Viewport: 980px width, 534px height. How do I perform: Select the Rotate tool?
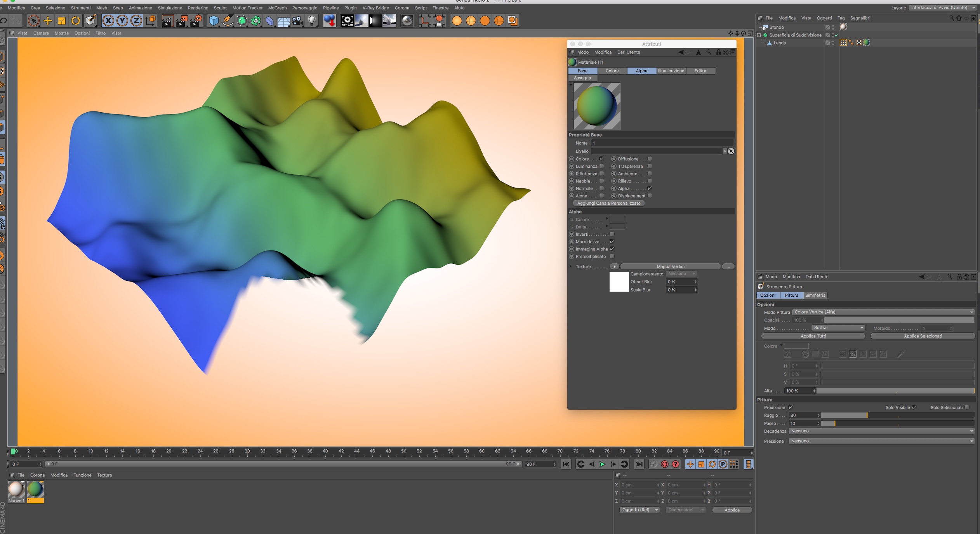(76, 21)
